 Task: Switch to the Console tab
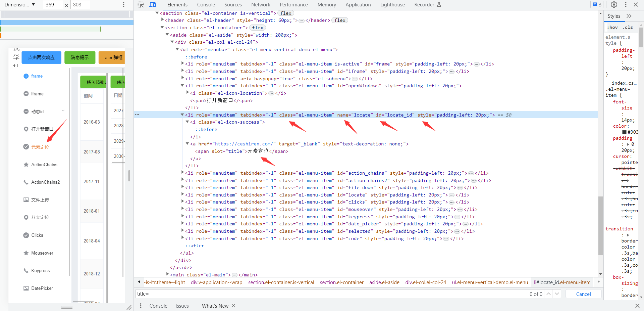206,5
